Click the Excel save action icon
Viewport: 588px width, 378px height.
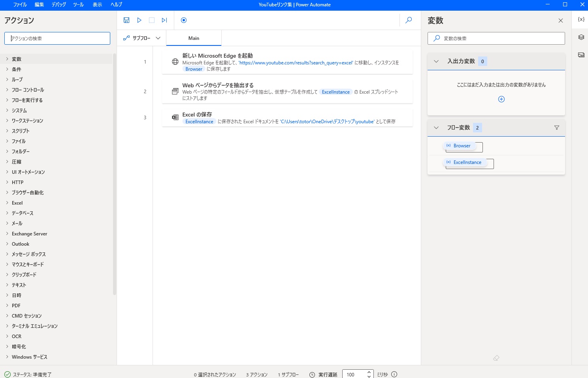[175, 117]
